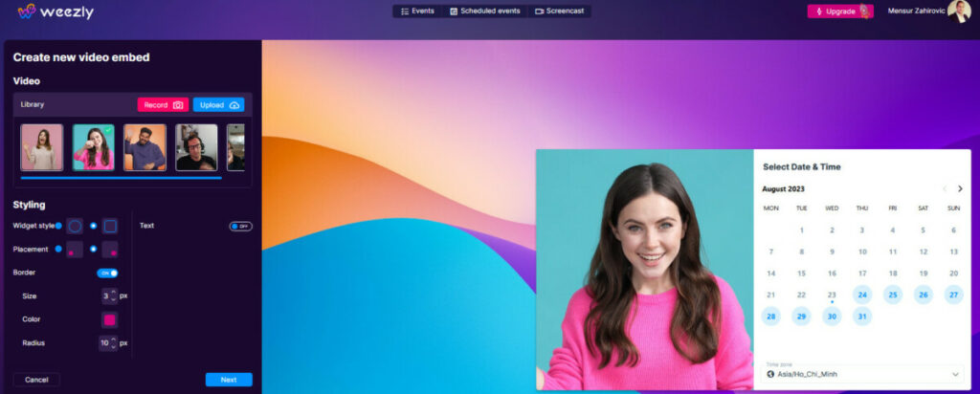Image resolution: width=980 pixels, height=394 pixels.
Task: Select August 28 on the calendar
Action: click(771, 316)
